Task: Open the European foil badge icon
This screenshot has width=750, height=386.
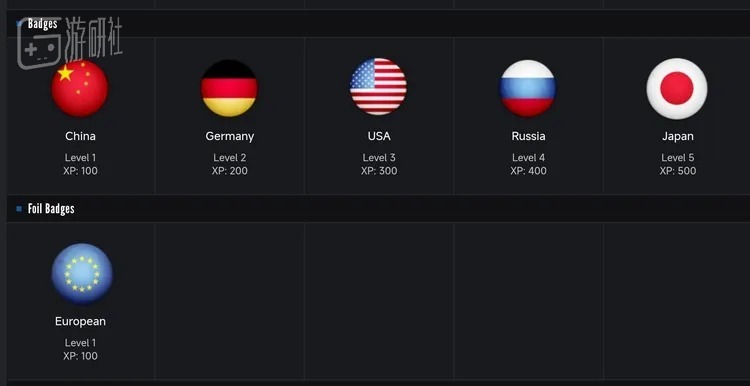Action: click(82, 274)
